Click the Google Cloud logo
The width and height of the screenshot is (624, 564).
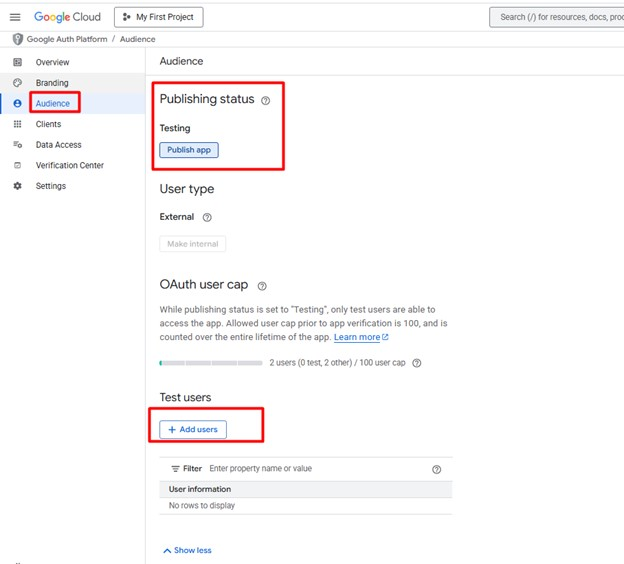pos(67,17)
